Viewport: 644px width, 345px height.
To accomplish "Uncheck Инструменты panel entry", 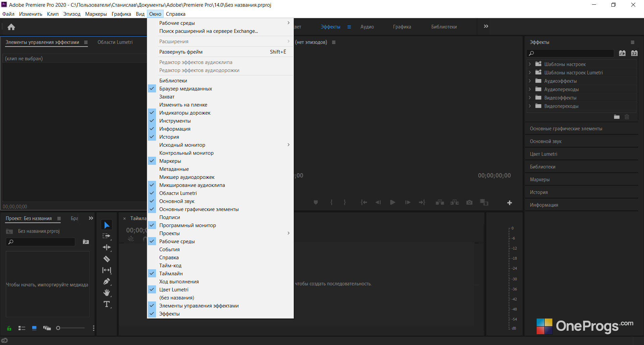I will (x=220, y=121).
